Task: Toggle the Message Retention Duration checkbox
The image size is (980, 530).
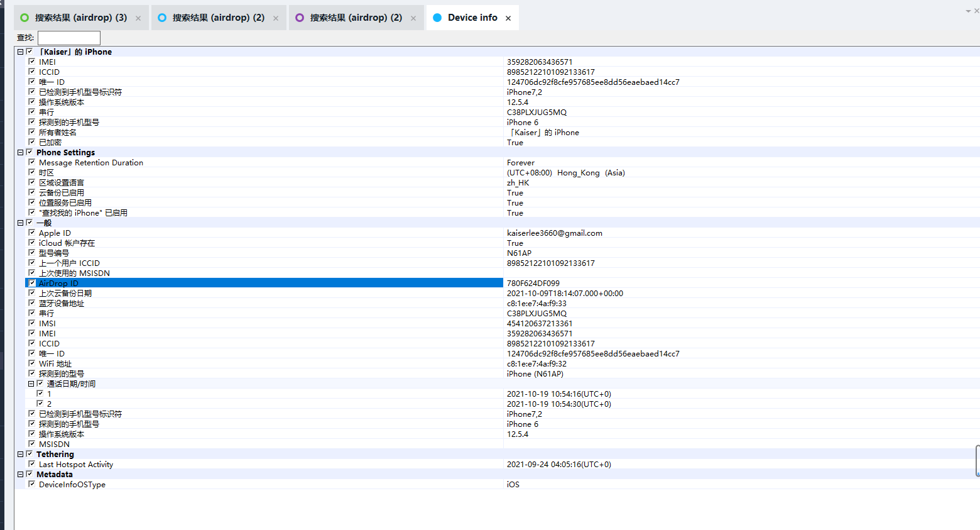Action: click(x=31, y=162)
